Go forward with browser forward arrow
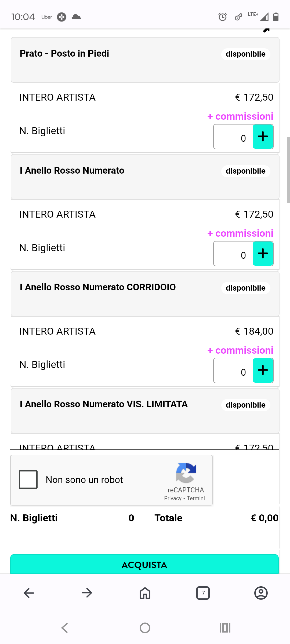290x644 pixels. (x=87, y=593)
